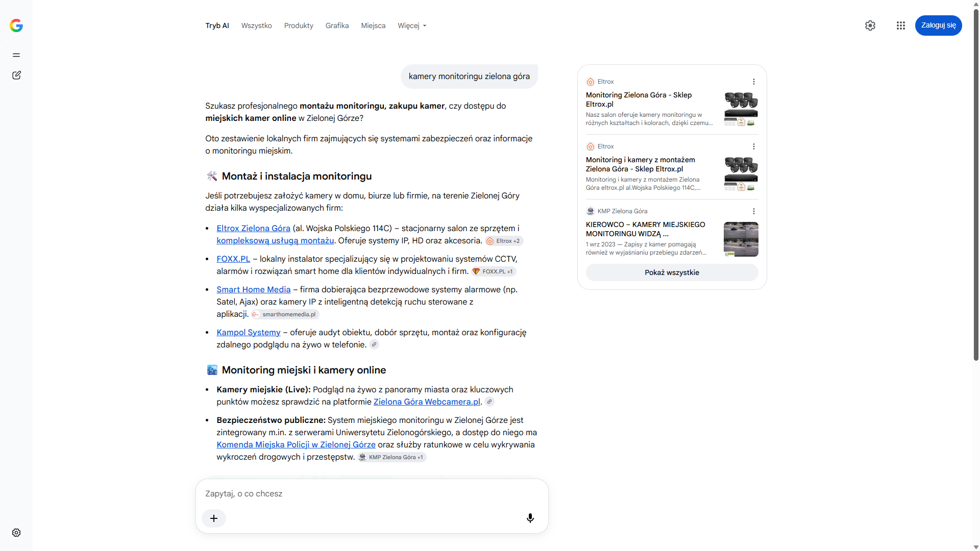This screenshot has width=980, height=551.
Task: Open options for first Eltrox result card
Action: pyautogui.click(x=754, y=82)
